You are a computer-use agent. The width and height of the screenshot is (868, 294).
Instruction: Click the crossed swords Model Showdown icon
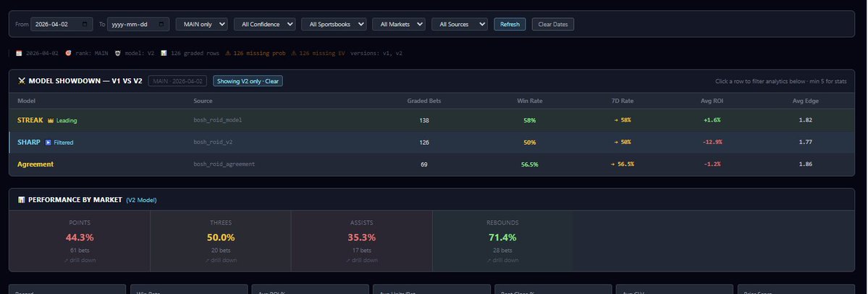point(22,81)
